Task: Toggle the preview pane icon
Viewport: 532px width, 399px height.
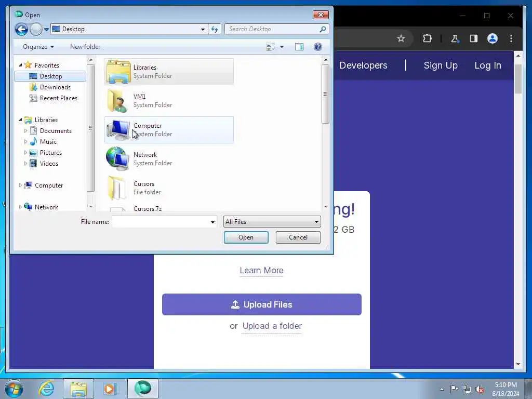Action: [299, 47]
